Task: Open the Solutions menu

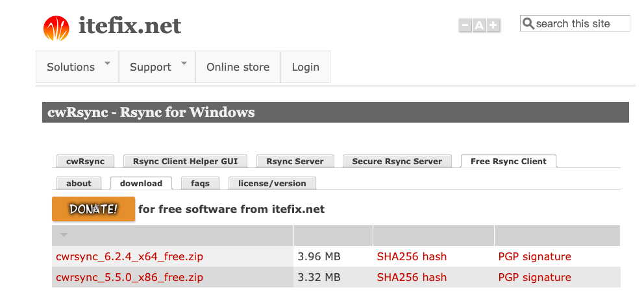Action: point(77,67)
